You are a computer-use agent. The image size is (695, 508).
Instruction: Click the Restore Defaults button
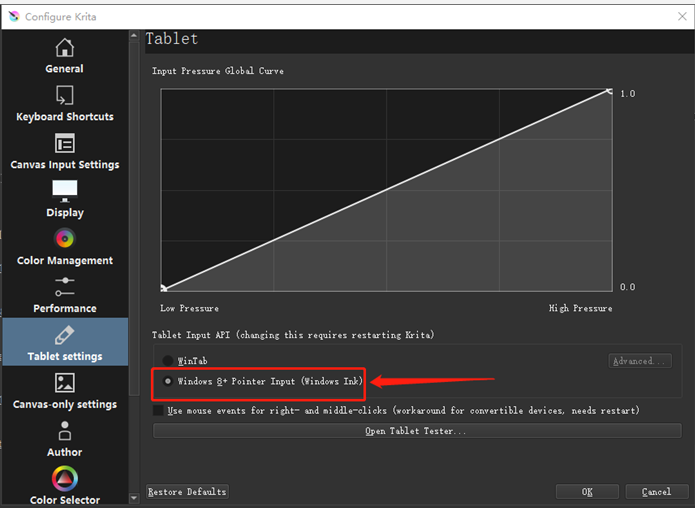[187, 492]
